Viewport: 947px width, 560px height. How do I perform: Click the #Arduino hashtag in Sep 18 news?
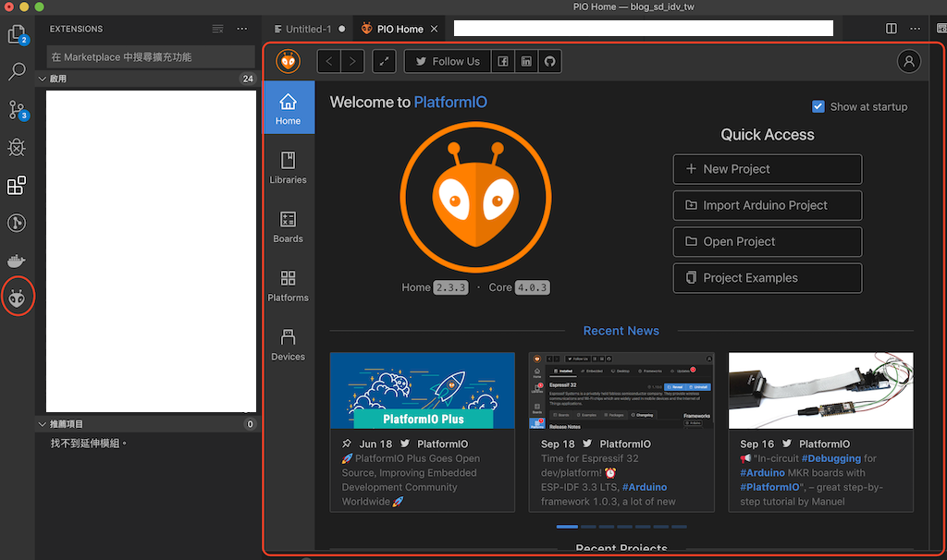click(x=645, y=487)
